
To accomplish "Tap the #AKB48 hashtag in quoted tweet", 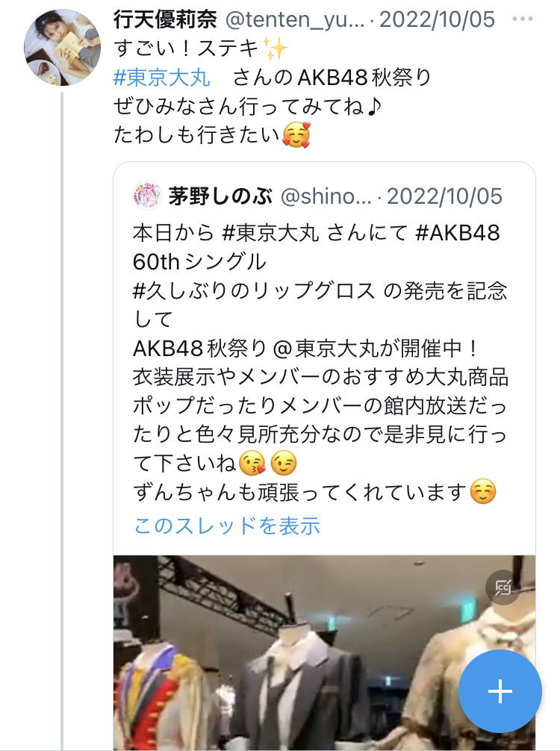I will coord(458,233).
